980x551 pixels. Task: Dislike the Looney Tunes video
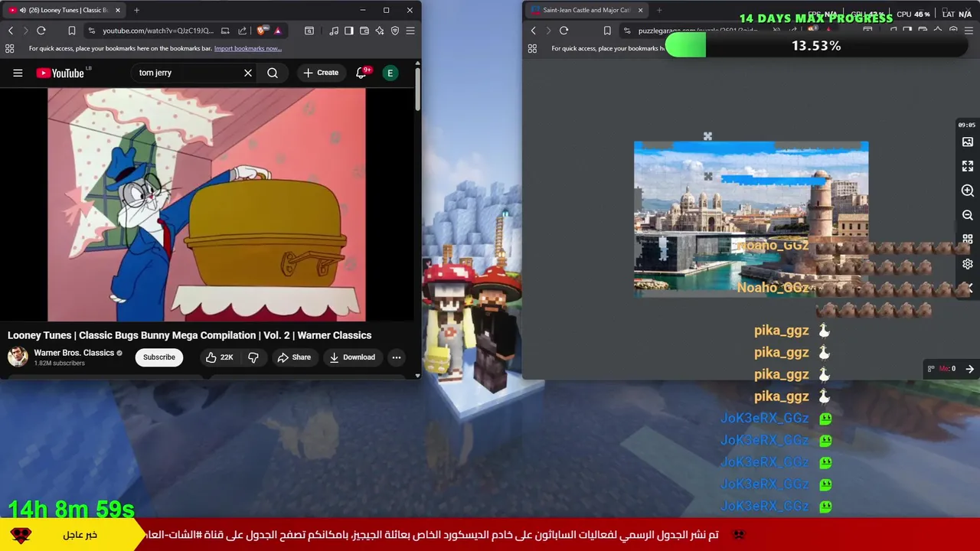click(253, 357)
